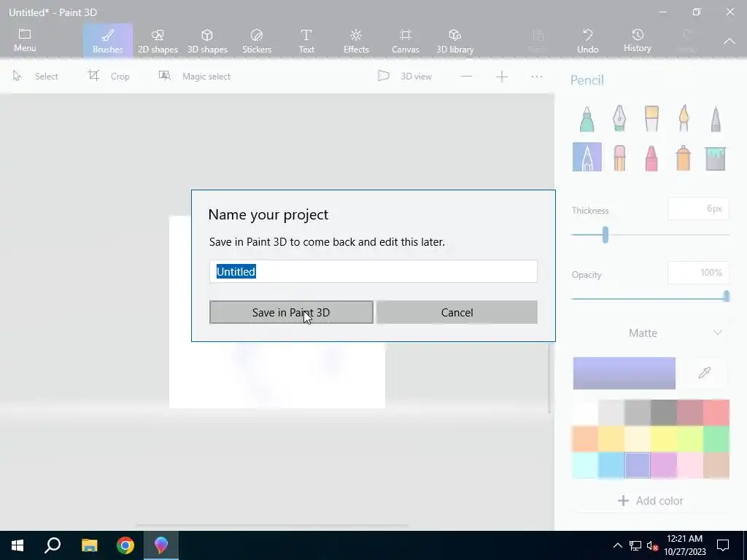
Task: Click the project name text field
Action: pos(373,271)
